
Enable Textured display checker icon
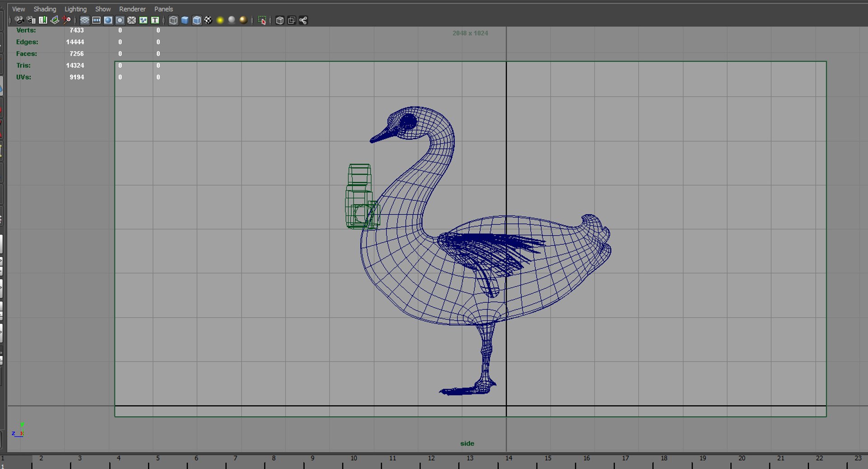208,20
